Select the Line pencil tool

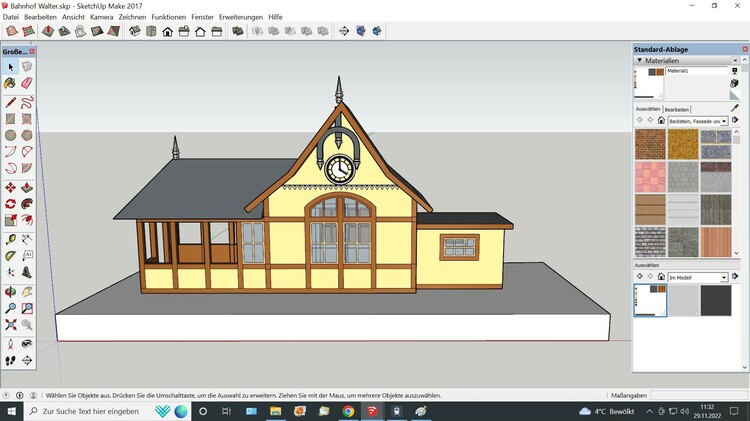[11, 102]
